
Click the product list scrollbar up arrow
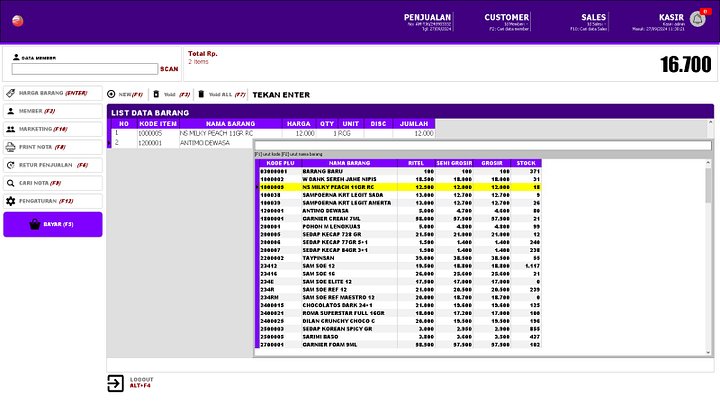pos(708,163)
